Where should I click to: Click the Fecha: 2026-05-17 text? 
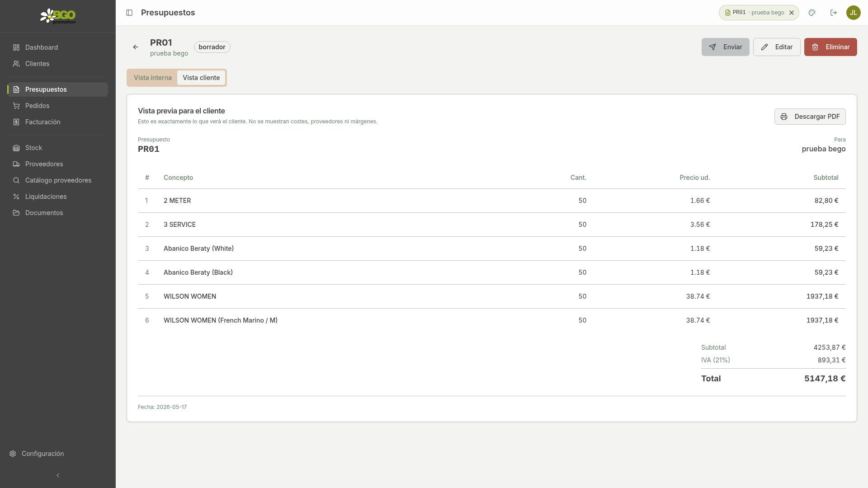pos(162,407)
